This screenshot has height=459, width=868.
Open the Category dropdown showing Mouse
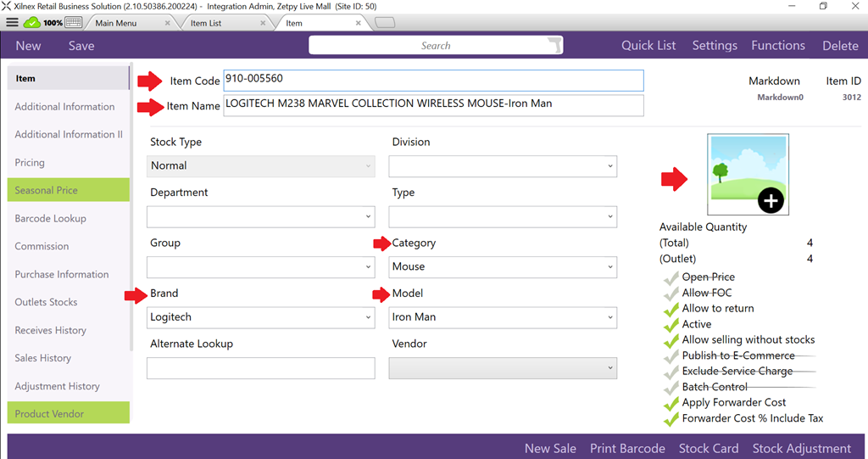(x=503, y=267)
